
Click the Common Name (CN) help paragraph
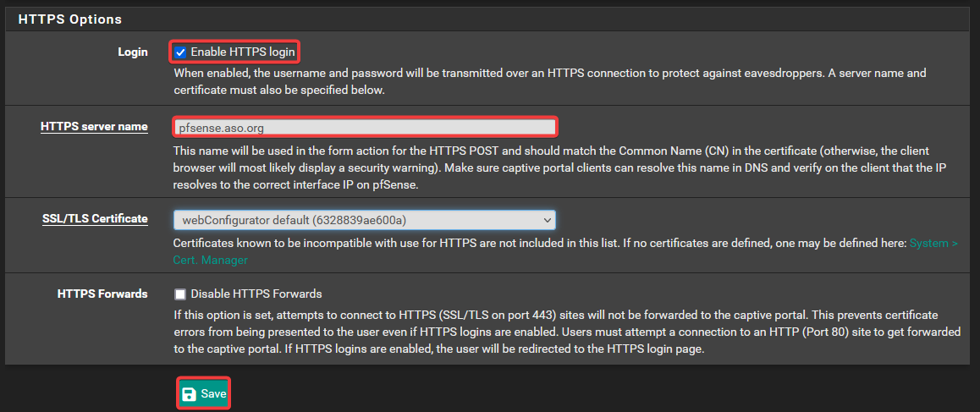(559, 168)
